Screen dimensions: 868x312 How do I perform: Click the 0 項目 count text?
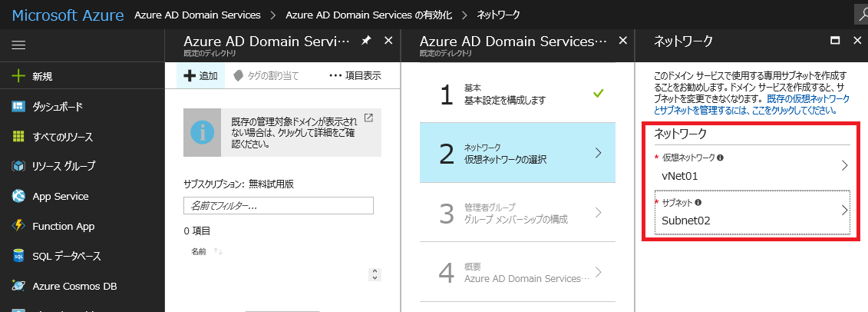[197, 231]
